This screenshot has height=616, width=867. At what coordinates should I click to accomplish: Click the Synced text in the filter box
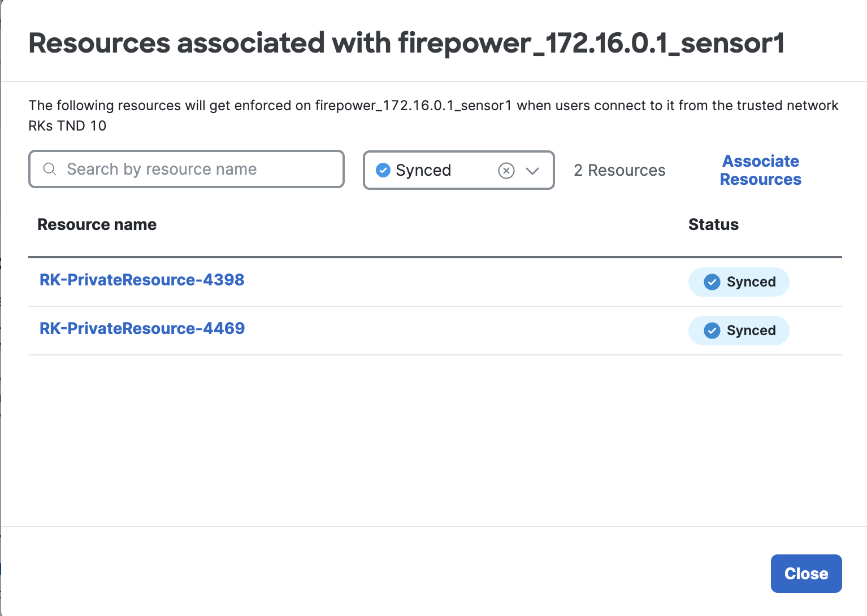coord(423,170)
